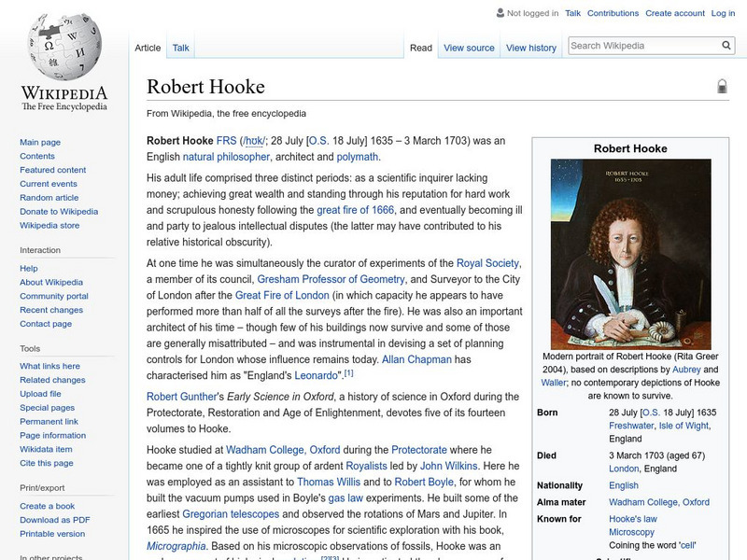Open Related changes

(52, 380)
